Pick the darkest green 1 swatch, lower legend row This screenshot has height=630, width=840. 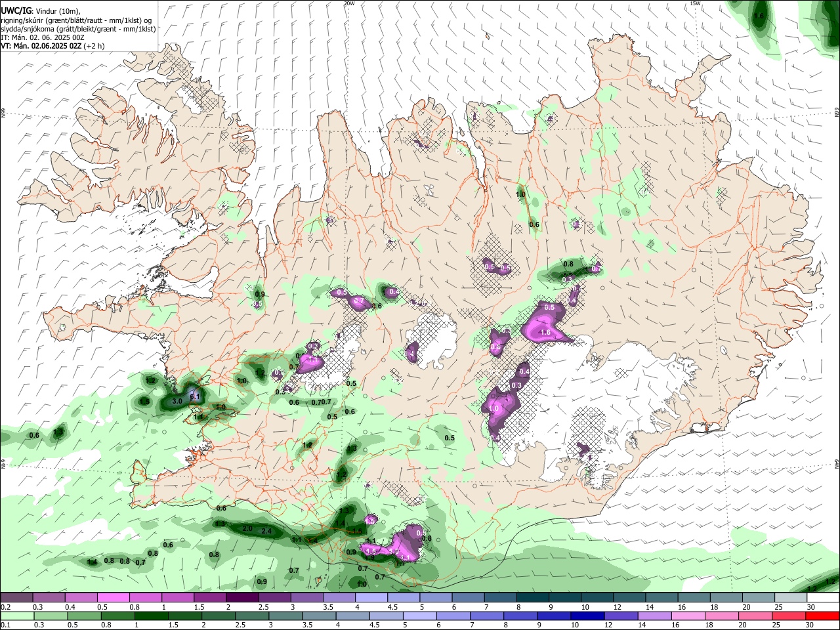tap(152, 616)
